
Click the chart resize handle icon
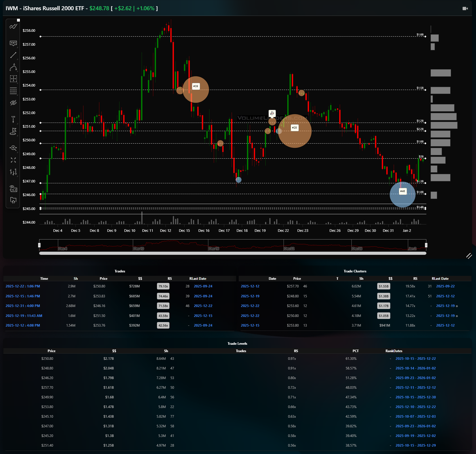click(469, 256)
